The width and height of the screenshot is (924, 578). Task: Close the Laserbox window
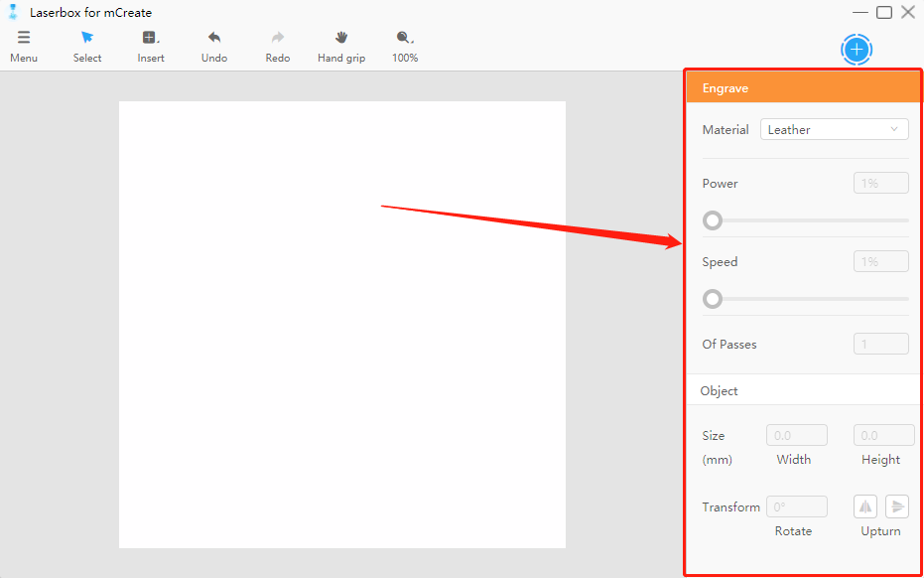[x=908, y=12]
